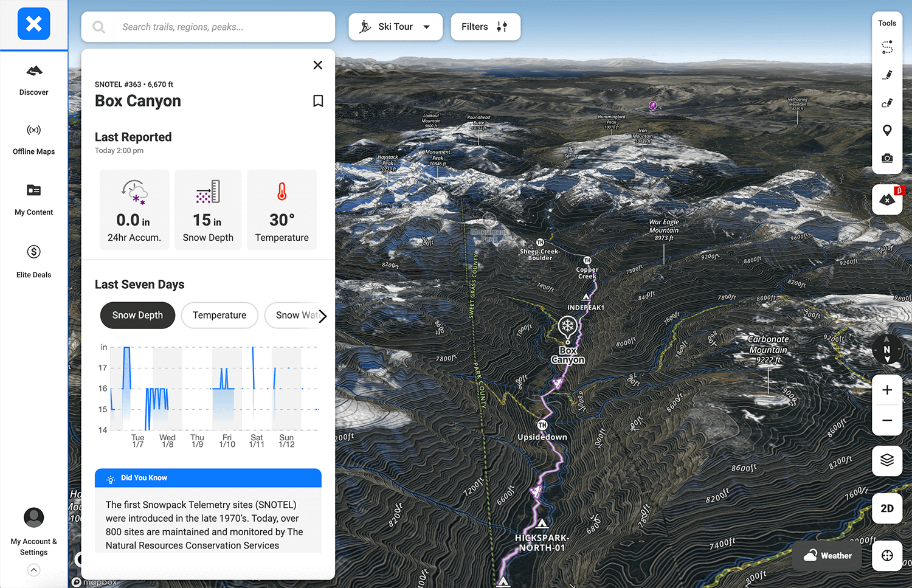Open the map layers panel
Image resolution: width=912 pixels, height=588 pixels.
pos(887,460)
